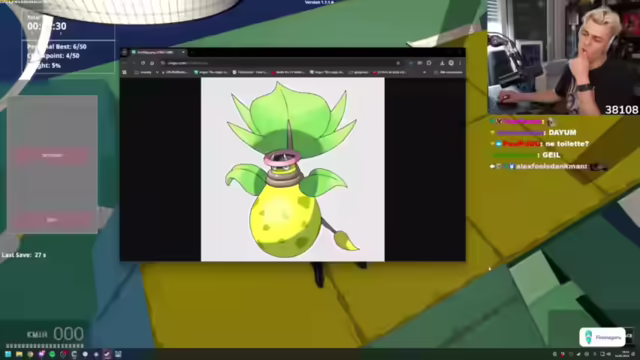Click the 'Checkpoint: 4/50' stat
Screen dimensions: 640x360
click(53, 56)
